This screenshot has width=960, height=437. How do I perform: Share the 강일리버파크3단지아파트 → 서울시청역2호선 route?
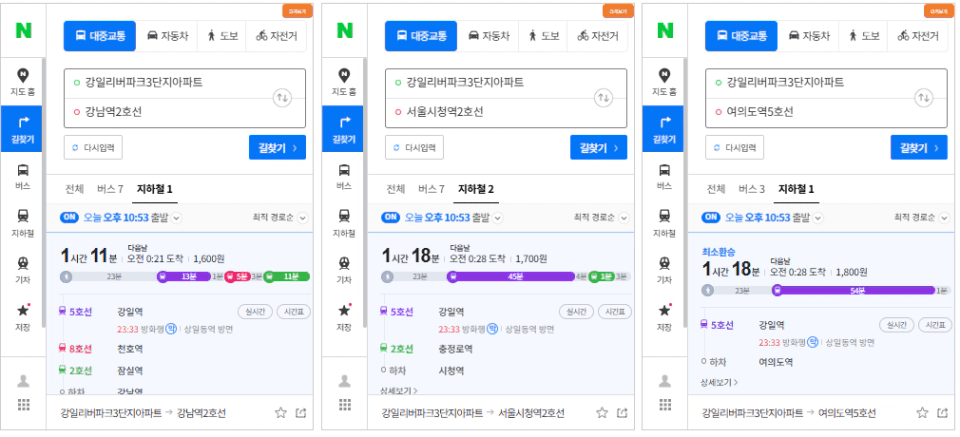622,413
